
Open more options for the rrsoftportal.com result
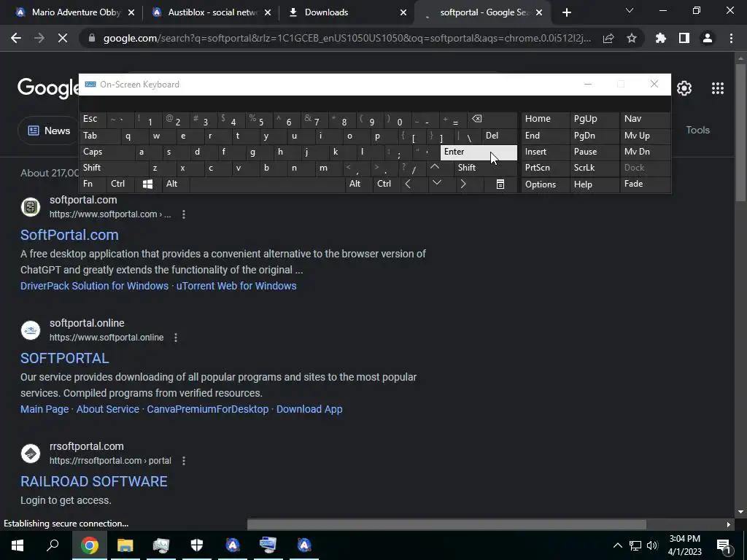click(183, 462)
